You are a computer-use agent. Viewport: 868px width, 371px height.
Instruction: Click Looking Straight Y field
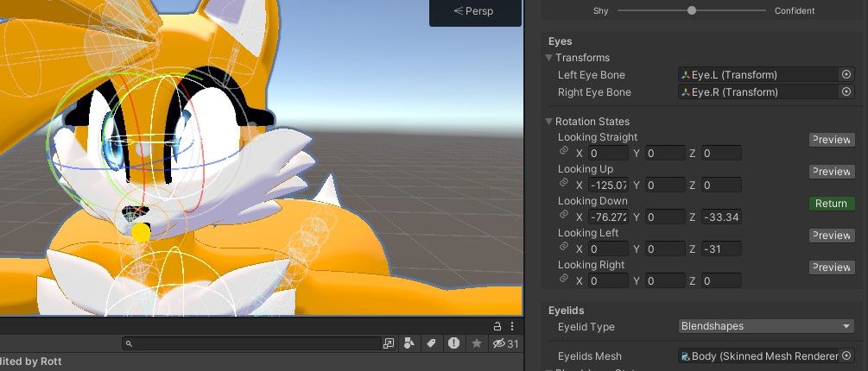coord(665,154)
